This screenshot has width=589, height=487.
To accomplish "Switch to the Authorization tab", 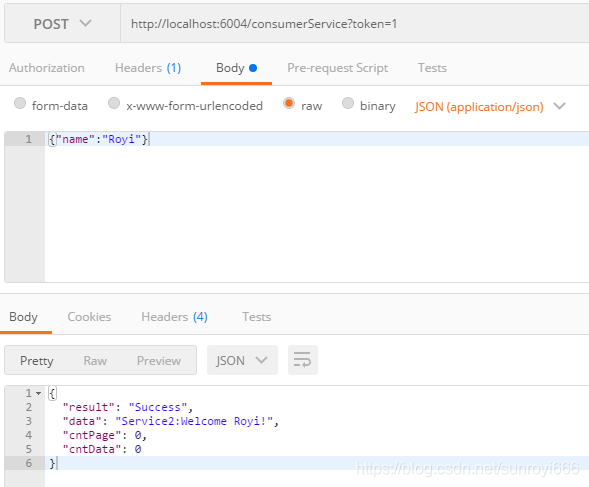I will click(x=47, y=68).
